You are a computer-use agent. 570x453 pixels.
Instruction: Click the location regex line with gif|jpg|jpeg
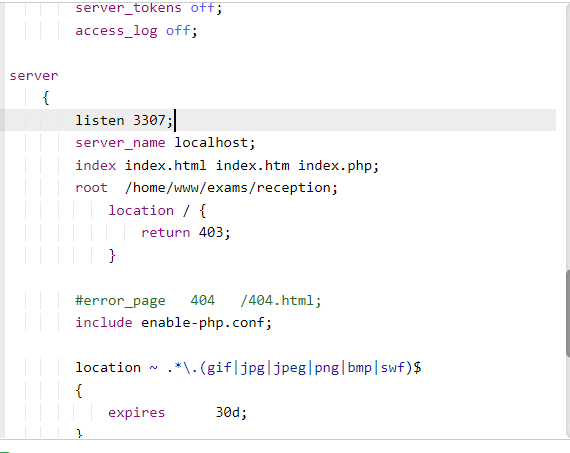[248, 368]
